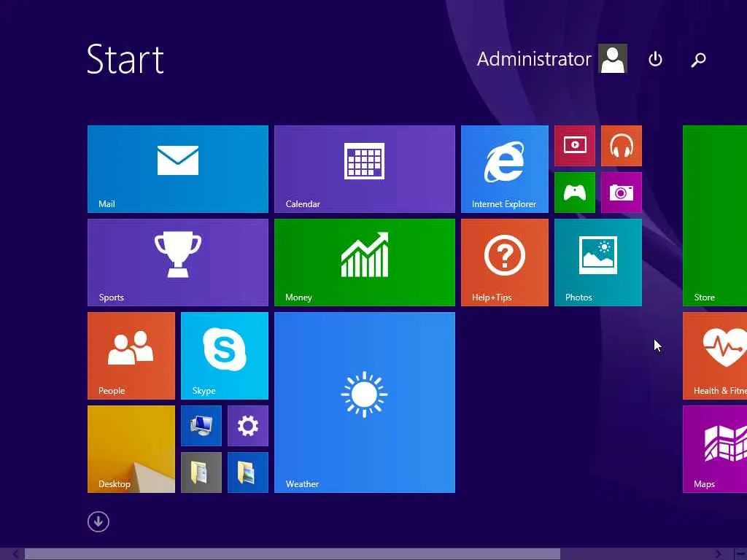Click the Search magnifier button
This screenshot has height=560, width=747.
click(698, 59)
